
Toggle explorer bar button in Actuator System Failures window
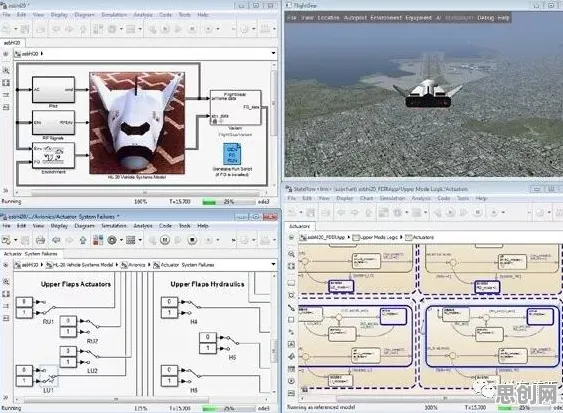[6, 265]
